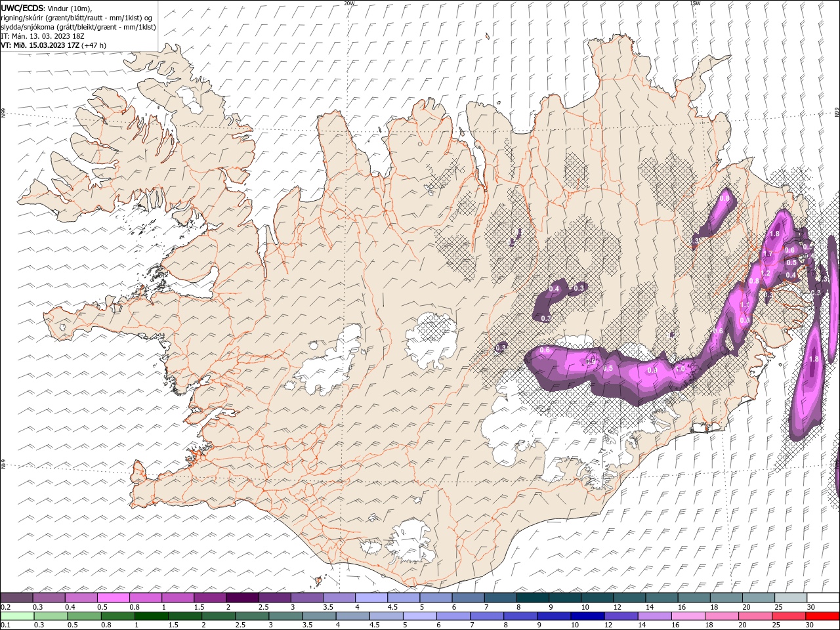Click the '0.1' label under the lower scale
The width and height of the screenshot is (840, 630).
5,625
